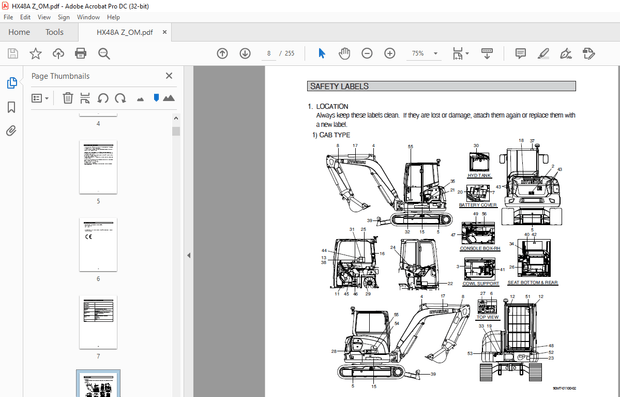Image resolution: width=620 pixels, height=397 pixels.
Task: Open the Help menu
Action: 113,17
